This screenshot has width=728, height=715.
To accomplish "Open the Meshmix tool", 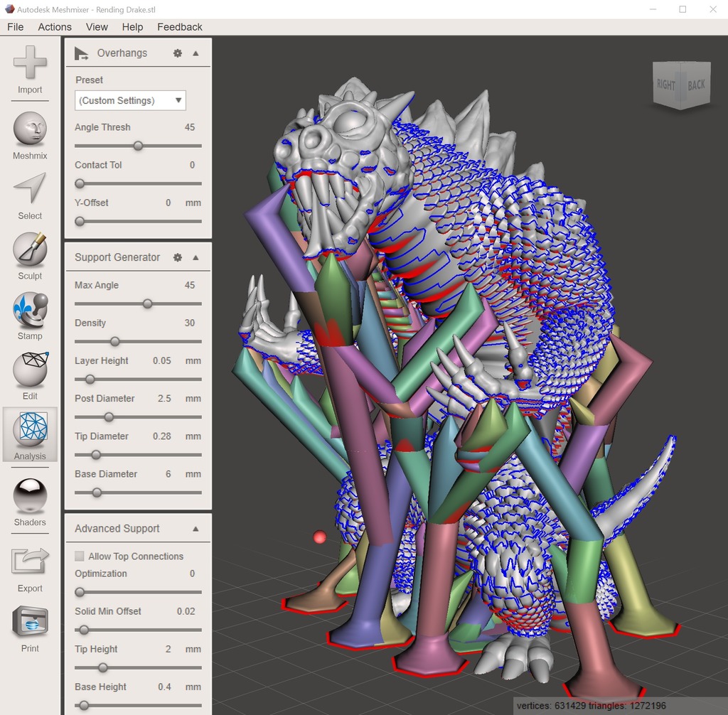I will 30,129.
